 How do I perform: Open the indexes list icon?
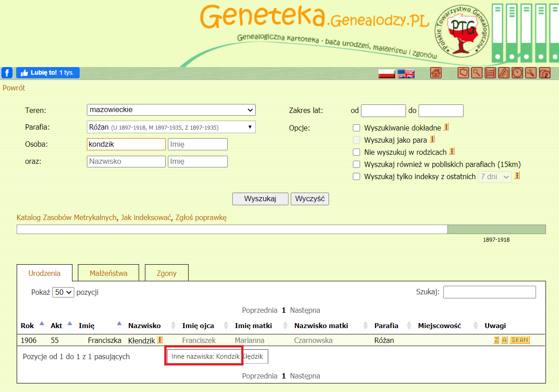(x=490, y=72)
